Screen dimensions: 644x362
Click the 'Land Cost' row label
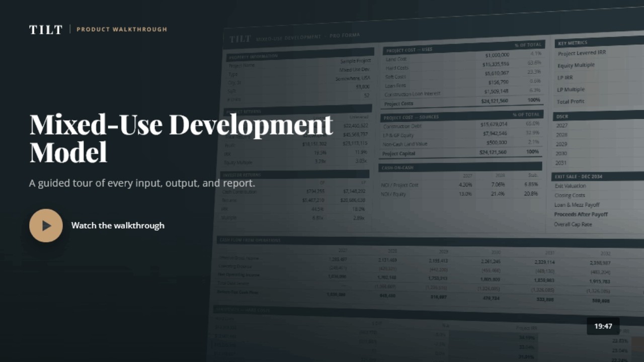coord(396,59)
